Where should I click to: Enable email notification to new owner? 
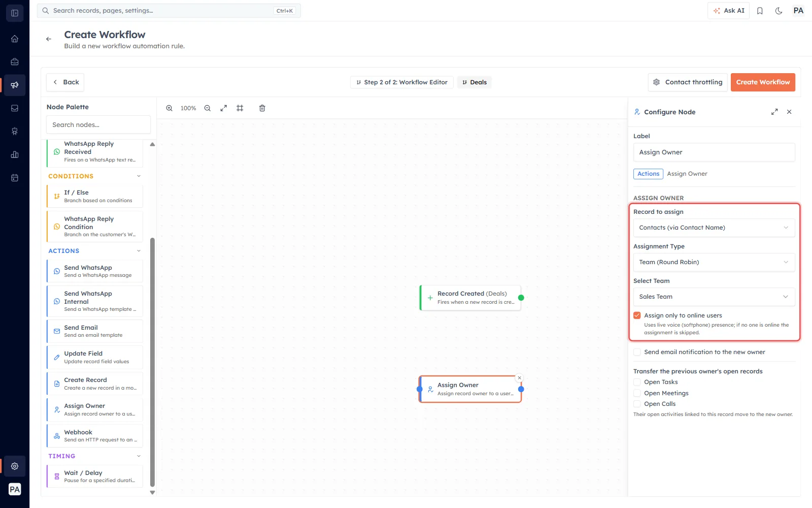(637, 352)
